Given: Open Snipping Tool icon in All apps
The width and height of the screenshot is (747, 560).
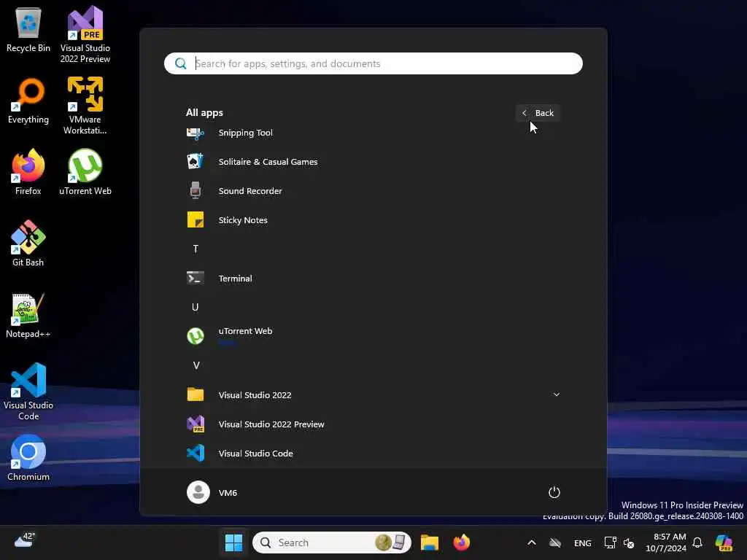Looking at the screenshot, I should click(x=196, y=133).
